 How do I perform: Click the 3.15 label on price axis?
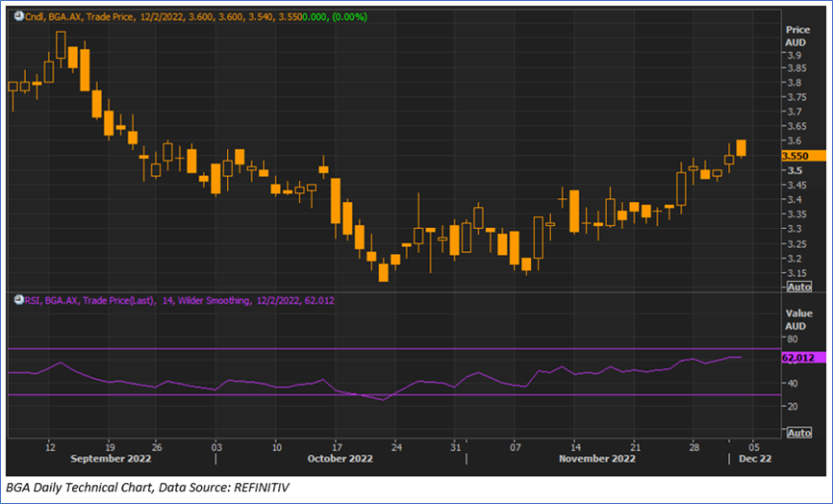[x=796, y=273]
